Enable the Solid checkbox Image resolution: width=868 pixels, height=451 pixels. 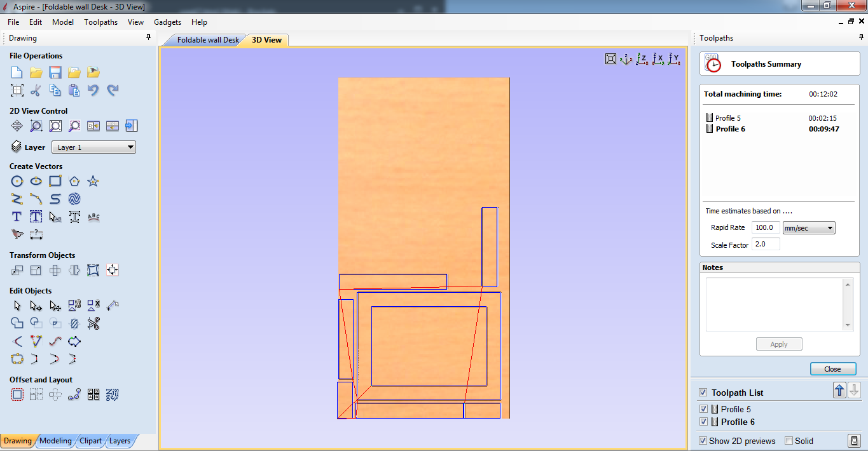tap(789, 441)
